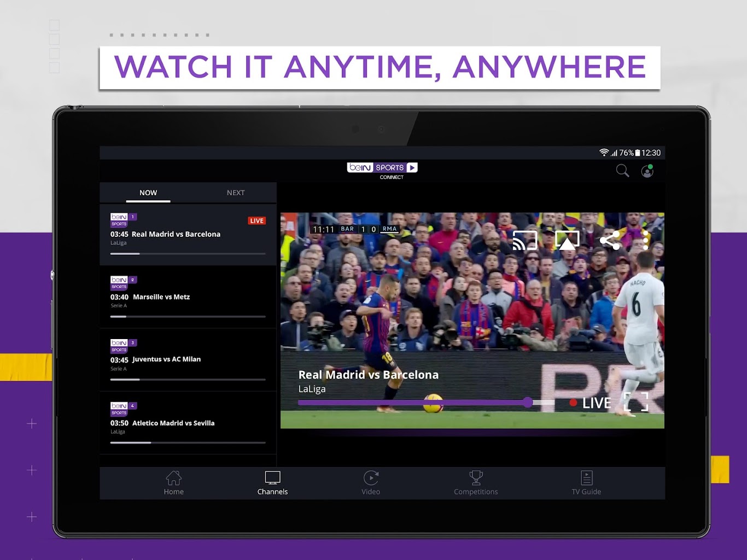Select the Channels label in navigation
Viewport: 747px width, 560px height.
(272, 492)
